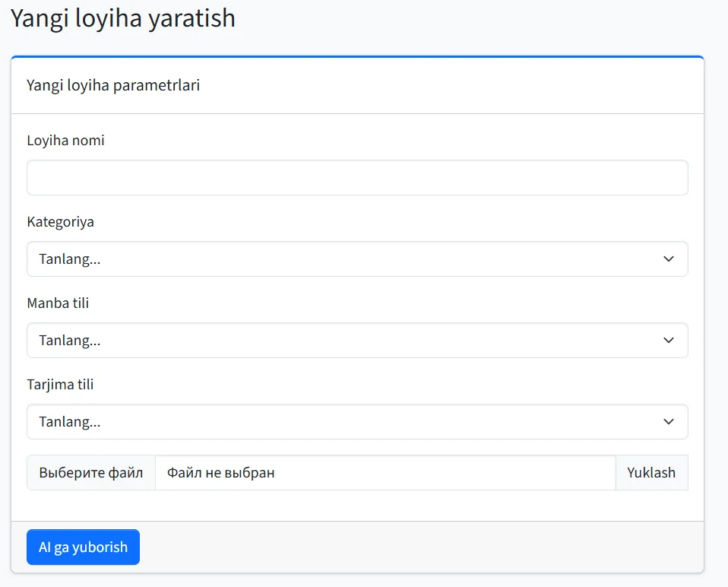Click the Yangi loyiha yaratish page title

coord(123,18)
